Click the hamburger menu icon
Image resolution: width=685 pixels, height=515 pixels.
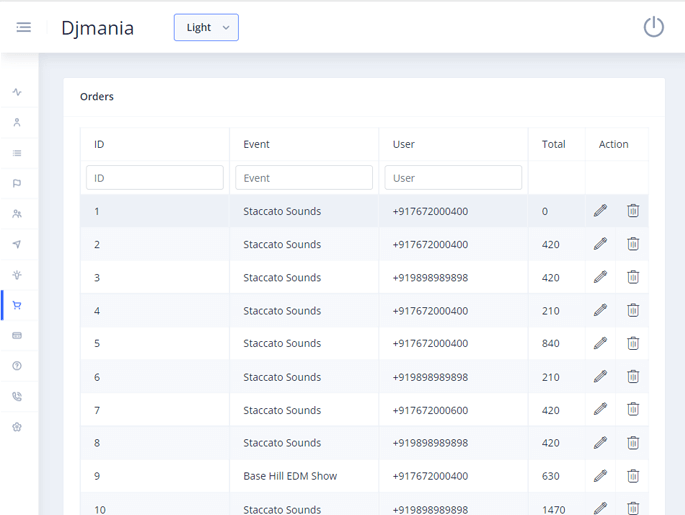23,27
